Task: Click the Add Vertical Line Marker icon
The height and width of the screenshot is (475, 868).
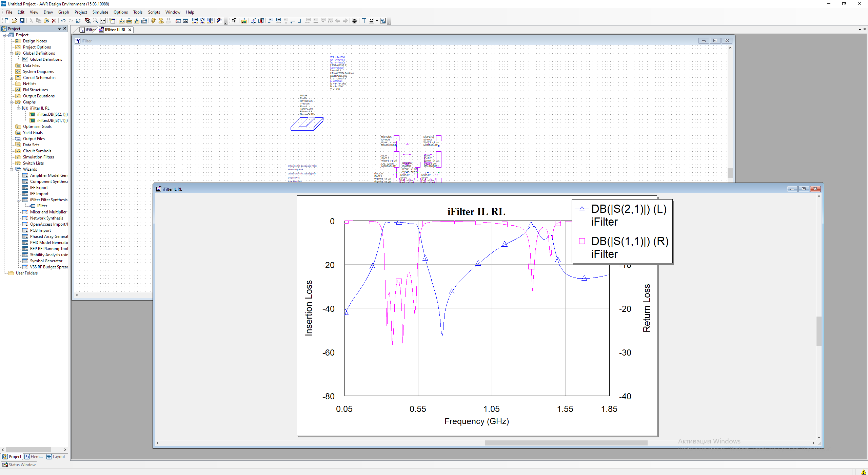Action: [x=300, y=21]
